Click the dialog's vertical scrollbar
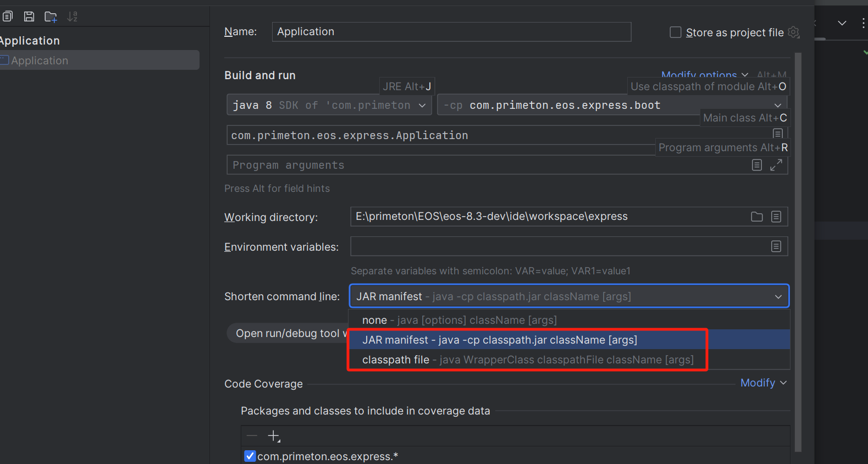 pyautogui.click(x=798, y=247)
